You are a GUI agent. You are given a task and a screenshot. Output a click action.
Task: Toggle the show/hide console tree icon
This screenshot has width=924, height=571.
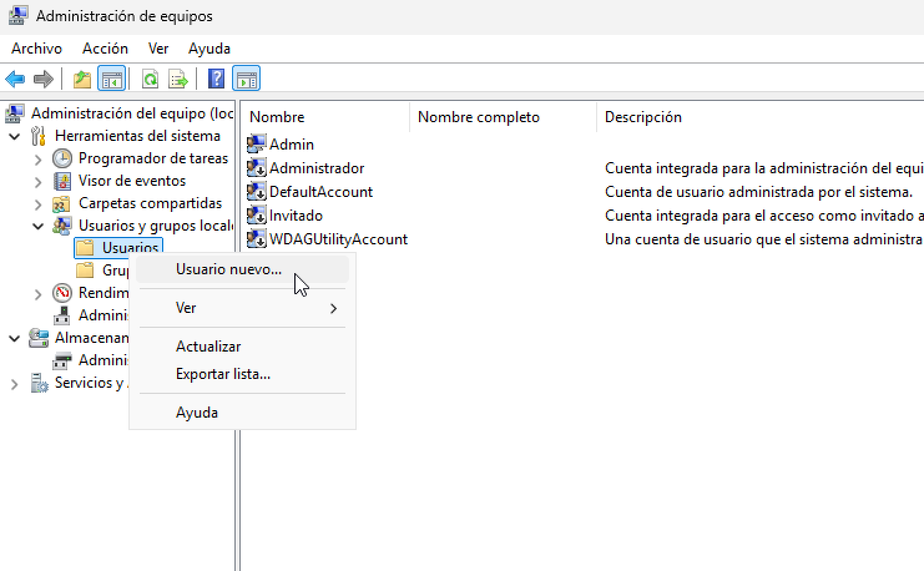point(112,79)
